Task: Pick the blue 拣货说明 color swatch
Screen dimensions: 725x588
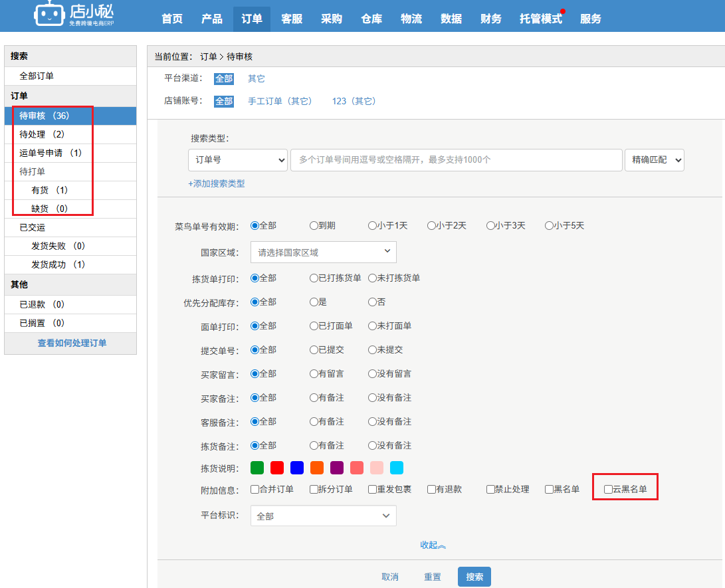Action: point(297,468)
